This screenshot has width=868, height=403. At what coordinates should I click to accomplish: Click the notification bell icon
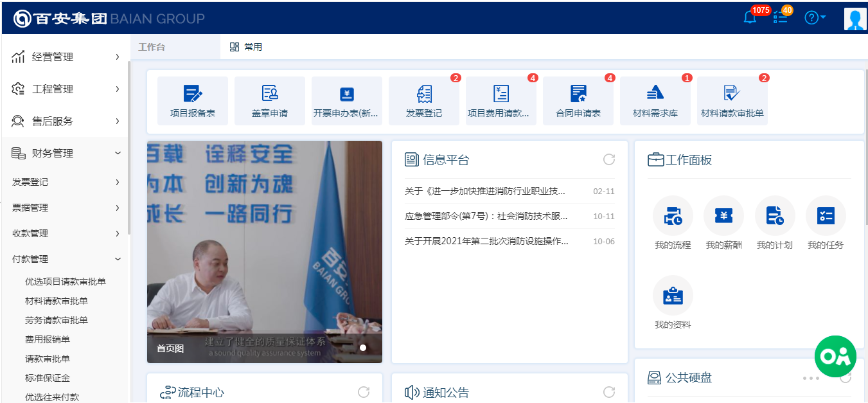(750, 17)
